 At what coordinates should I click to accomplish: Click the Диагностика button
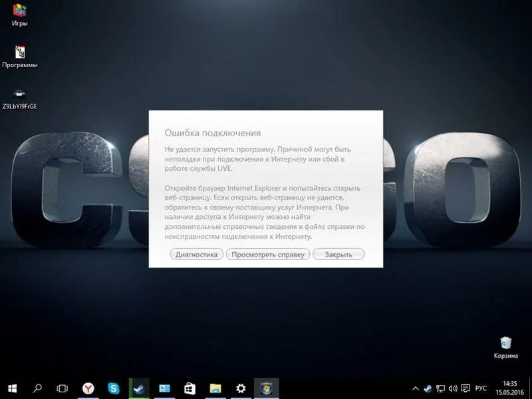click(x=197, y=254)
